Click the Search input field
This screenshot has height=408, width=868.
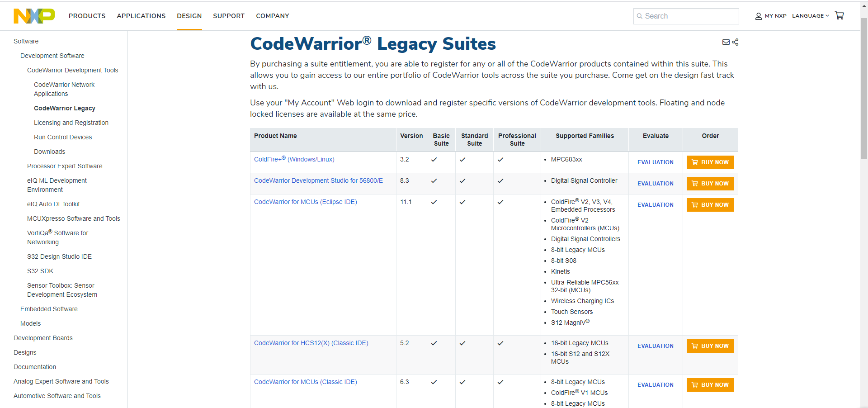click(x=687, y=16)
